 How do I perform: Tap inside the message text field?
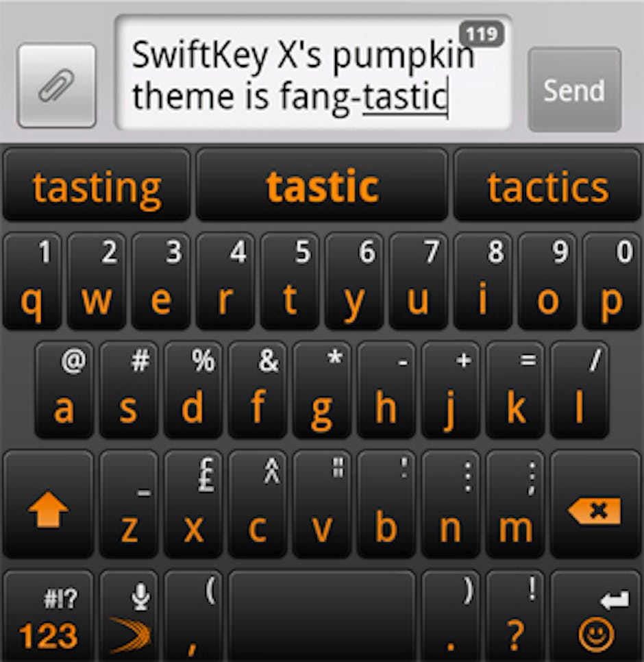click(313, 73)
